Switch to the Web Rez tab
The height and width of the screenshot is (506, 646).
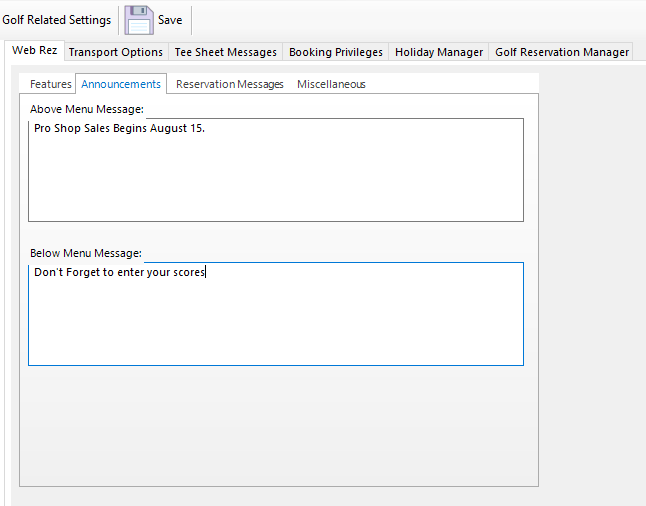pyautogui.click(x=34, y=51)
